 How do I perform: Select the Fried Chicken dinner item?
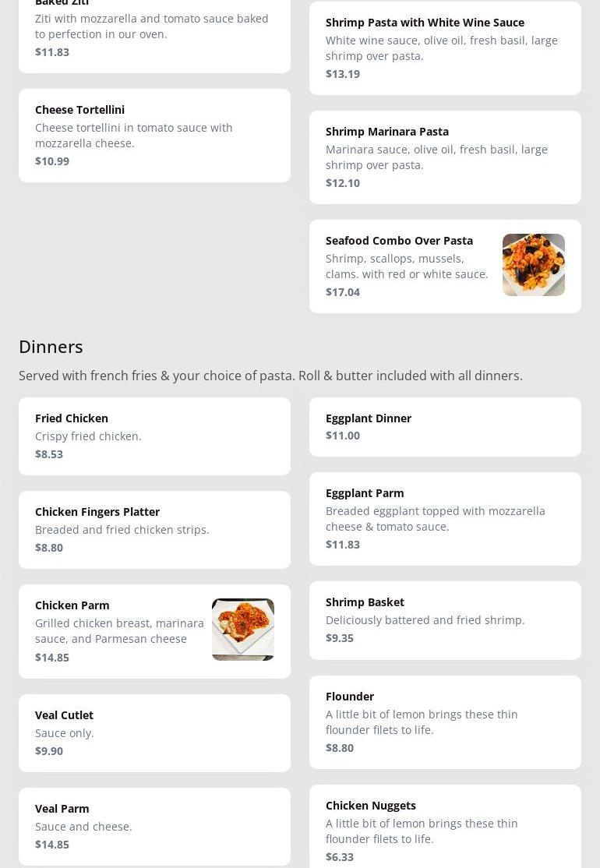154,436
